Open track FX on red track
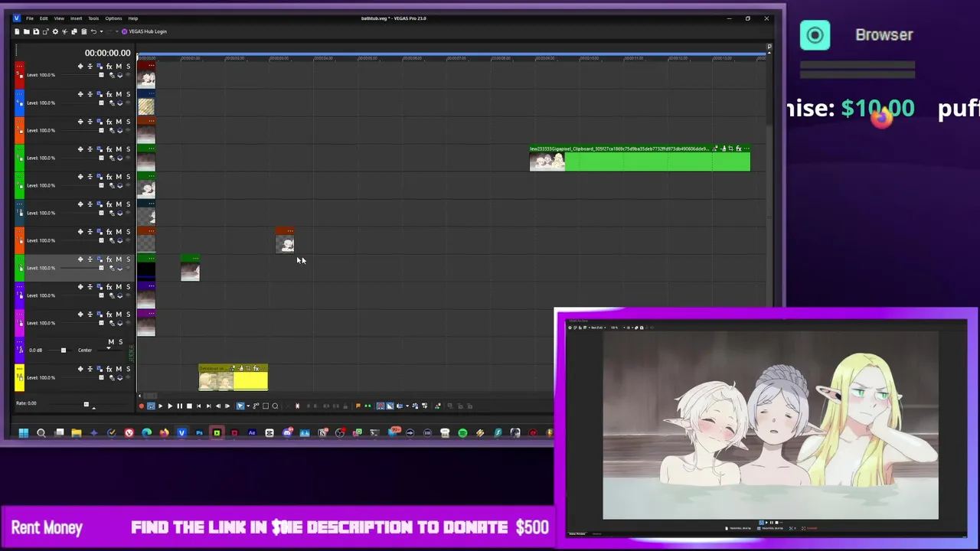This screenshot has width=980, height=551. click(x=109, y=67)
